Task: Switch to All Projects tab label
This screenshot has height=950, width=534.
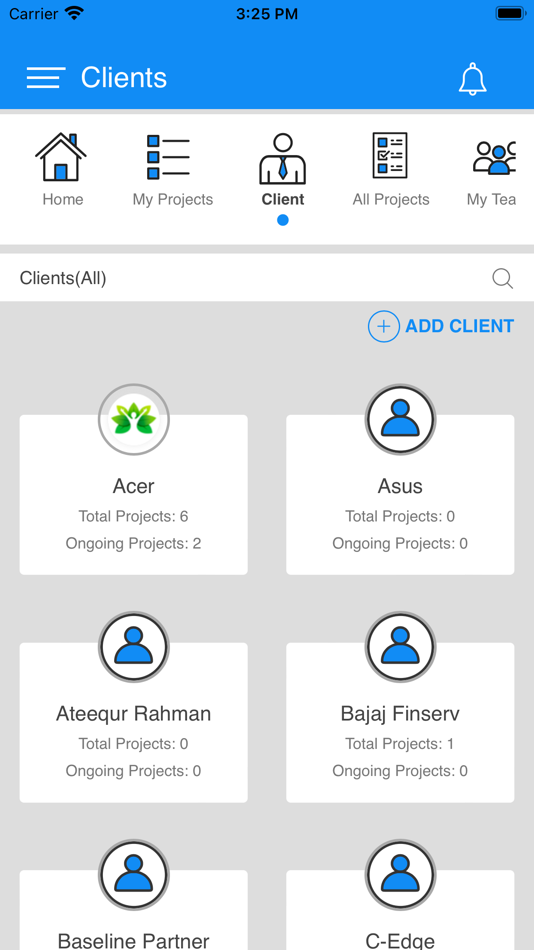Action: click(x=391, y=200)
